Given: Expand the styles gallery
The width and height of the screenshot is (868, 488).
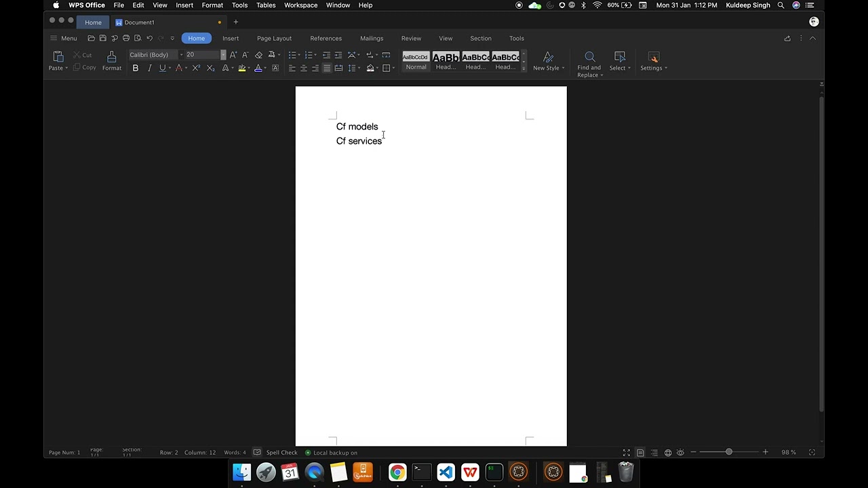Looking at the screenshot, I should click(524, 68).
